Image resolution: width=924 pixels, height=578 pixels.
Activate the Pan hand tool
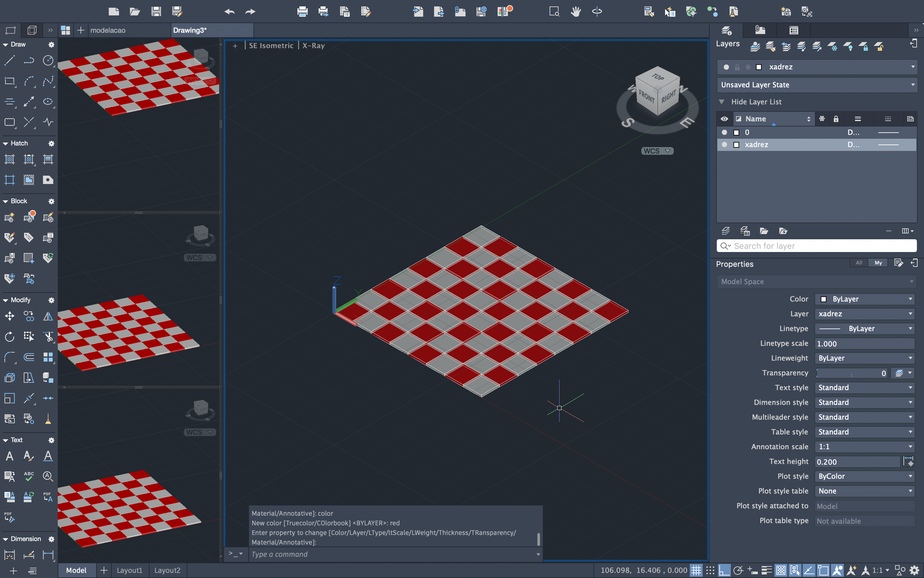576,12
